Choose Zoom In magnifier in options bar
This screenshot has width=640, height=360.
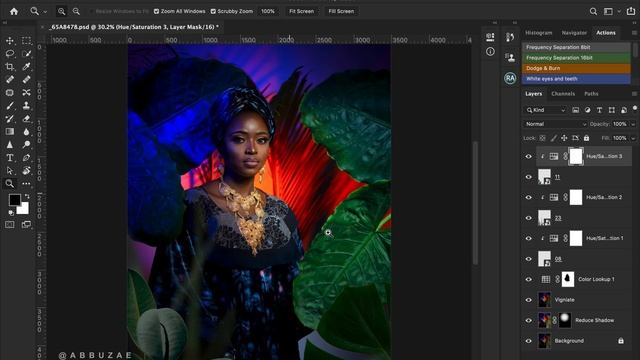pos(61,11)
